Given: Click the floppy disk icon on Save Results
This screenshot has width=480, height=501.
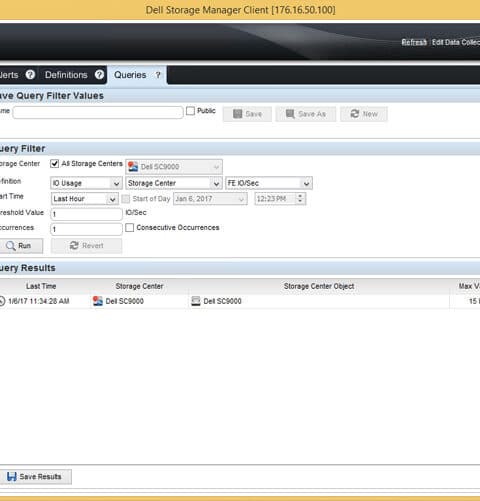Looking at the screenshot, I should coord(12,477).
